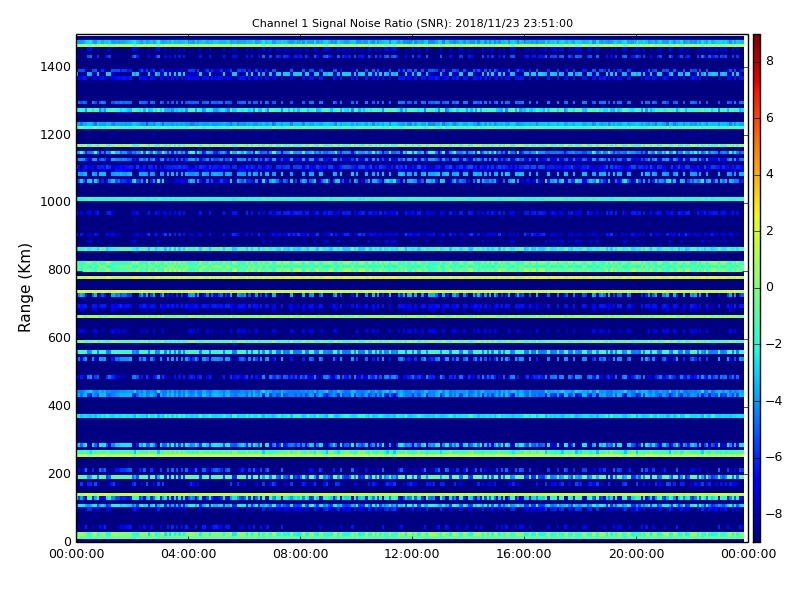Click the colorbar label −2
This screenshot has width=800, height=600.
(773, 344)
